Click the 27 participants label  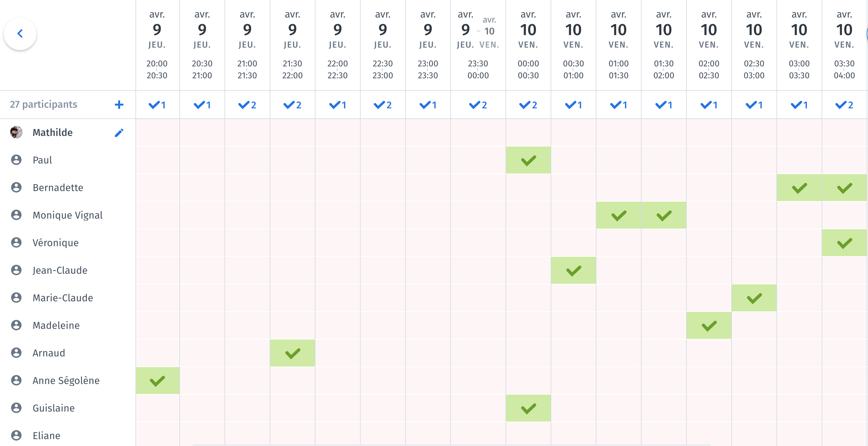pos(44,105)
